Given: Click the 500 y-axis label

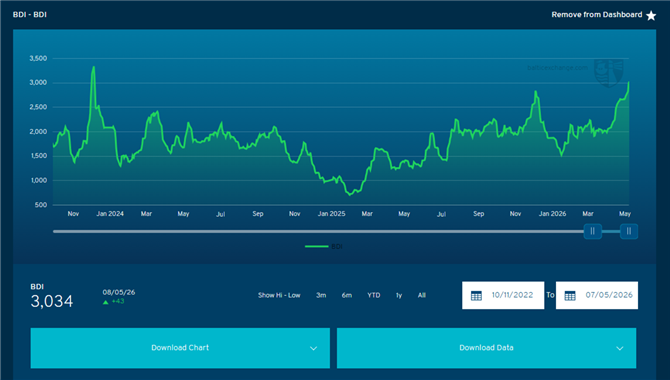Looking at the screenshot, I should [x=41, y=205].
